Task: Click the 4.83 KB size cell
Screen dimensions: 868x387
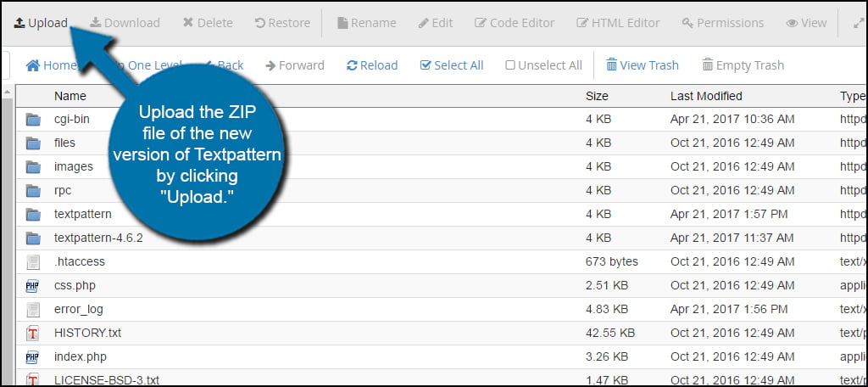Action: [x=607, y=310]
